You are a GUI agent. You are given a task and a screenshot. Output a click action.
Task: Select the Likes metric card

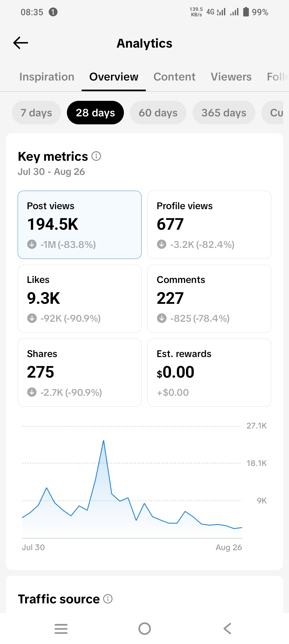click(x=79, y=299)
